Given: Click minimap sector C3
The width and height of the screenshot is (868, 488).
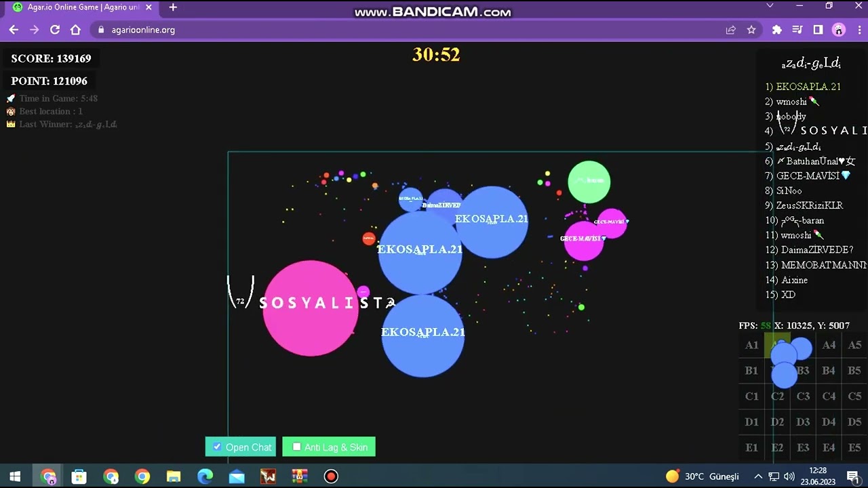Looking at the screenshot, I should pyautogui.click(x=803, y=396).
